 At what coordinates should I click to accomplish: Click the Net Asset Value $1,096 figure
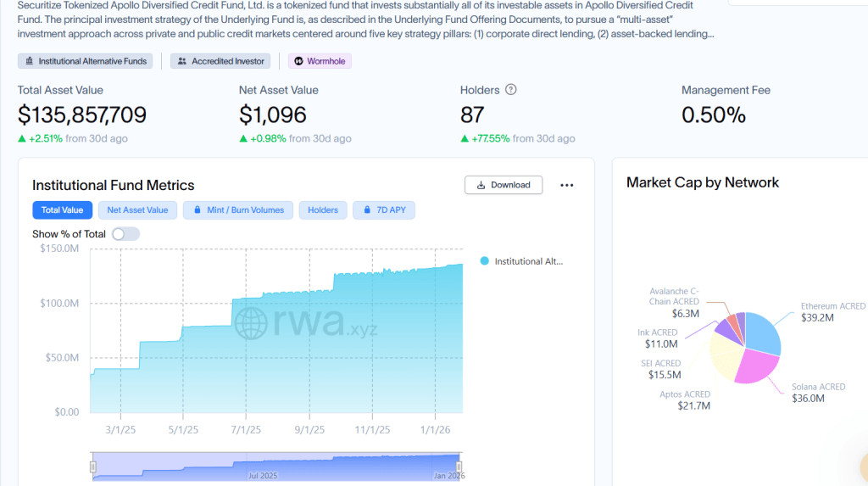pyautogui.click(x=273, y=115)
